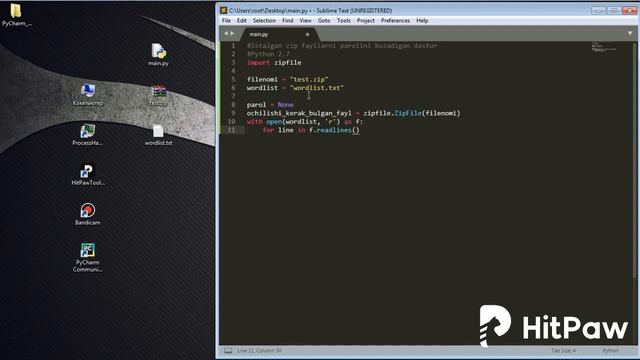Click Sublime Text title bar app icon

[x=223, y=10]
